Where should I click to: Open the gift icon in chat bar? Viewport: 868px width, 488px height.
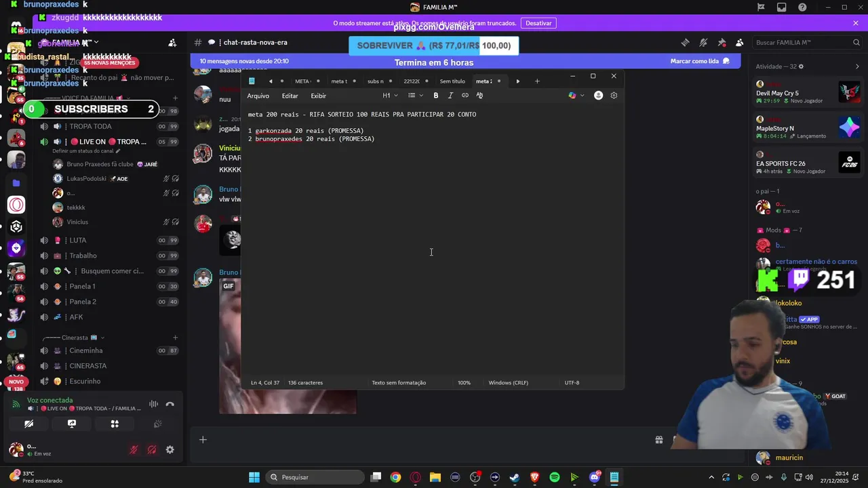pyautogui.click(x=658, y=440)
